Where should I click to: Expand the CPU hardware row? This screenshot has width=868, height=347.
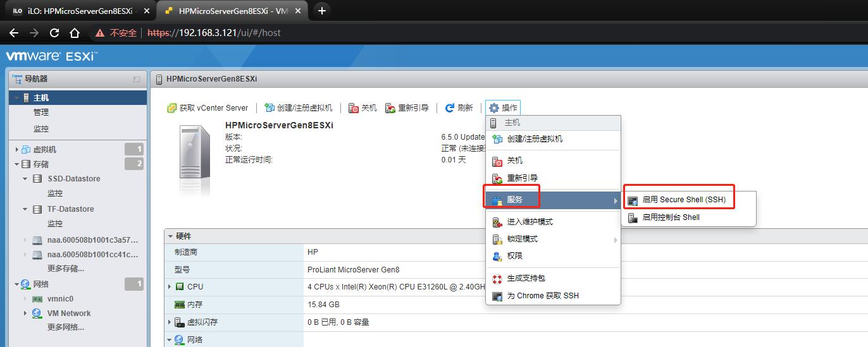(x=170, y=287)
